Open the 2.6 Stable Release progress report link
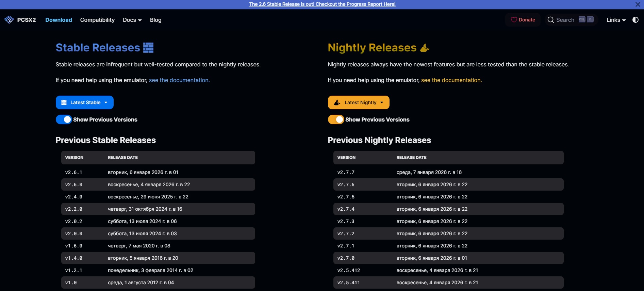Image resolution: width=644 pixels, height=291 pixels. click(x=322, y=4)
